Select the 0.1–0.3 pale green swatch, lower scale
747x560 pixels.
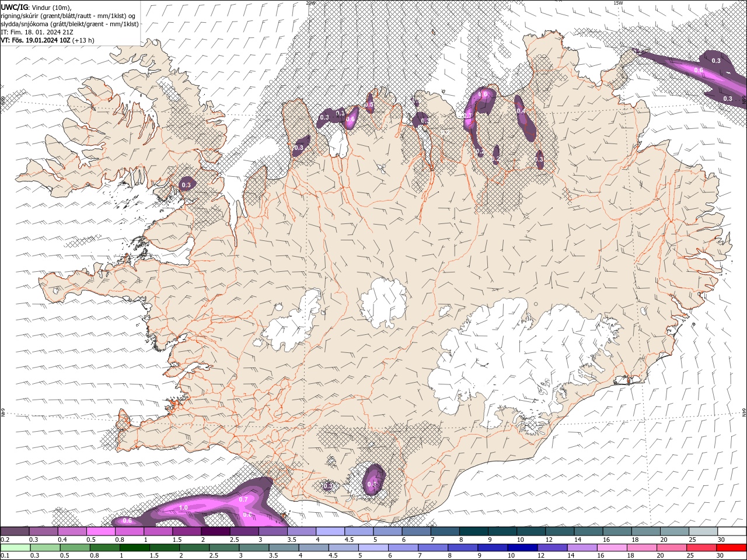(x=15, y=548)
